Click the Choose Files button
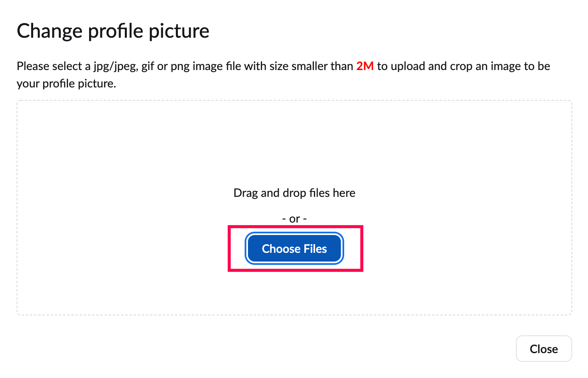The image size is (588, 378). [294, 249]
